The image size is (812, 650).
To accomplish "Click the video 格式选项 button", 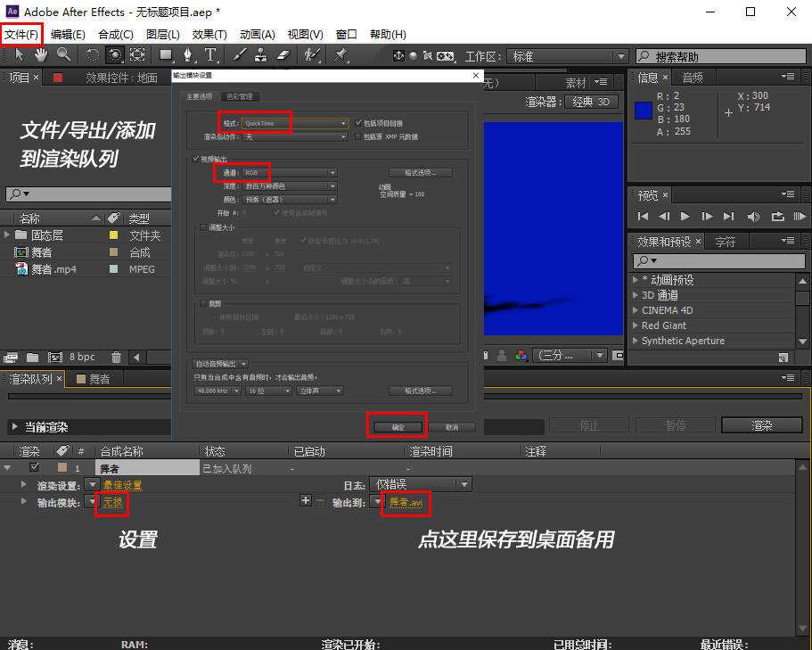I will (x=421, y=172).
